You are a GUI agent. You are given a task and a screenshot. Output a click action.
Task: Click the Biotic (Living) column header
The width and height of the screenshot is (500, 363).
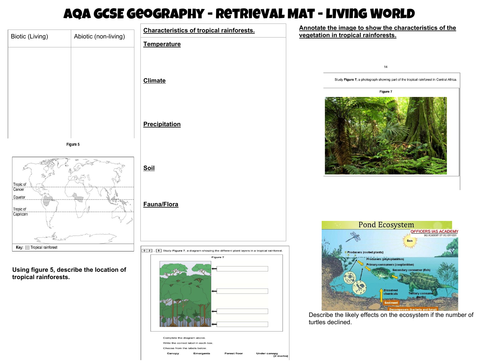29,36
